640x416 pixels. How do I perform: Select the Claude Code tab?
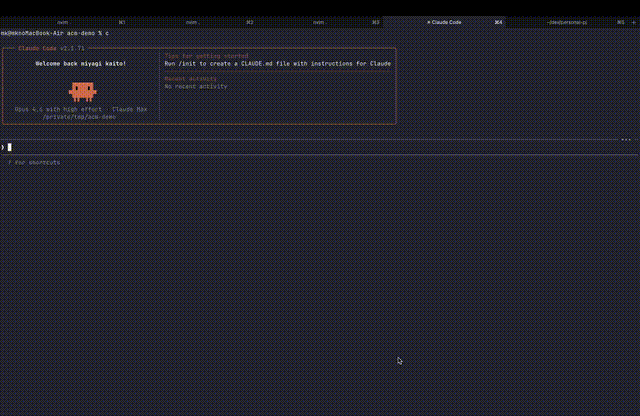pos(444,22)
